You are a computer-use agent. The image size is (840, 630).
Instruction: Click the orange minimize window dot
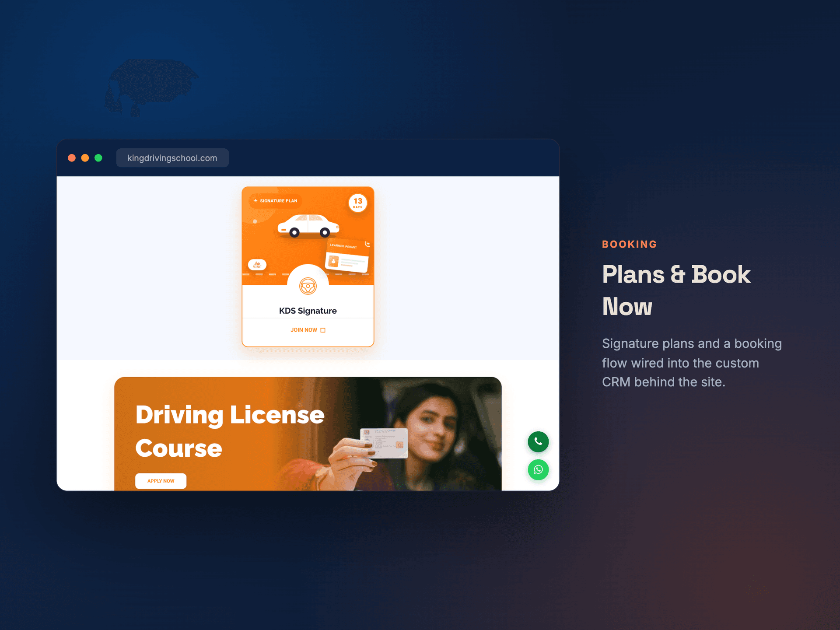(85, 158)
